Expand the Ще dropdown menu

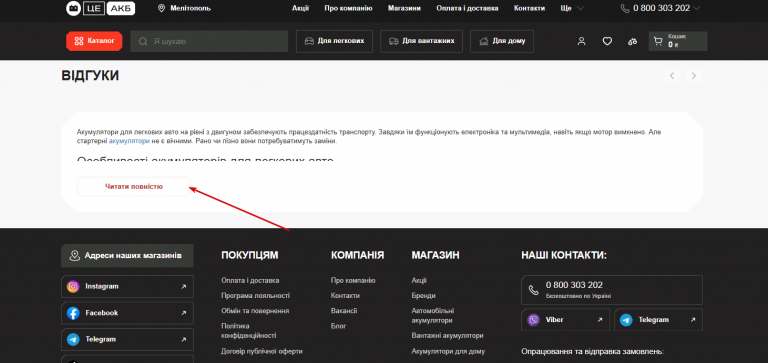[572, 8]
